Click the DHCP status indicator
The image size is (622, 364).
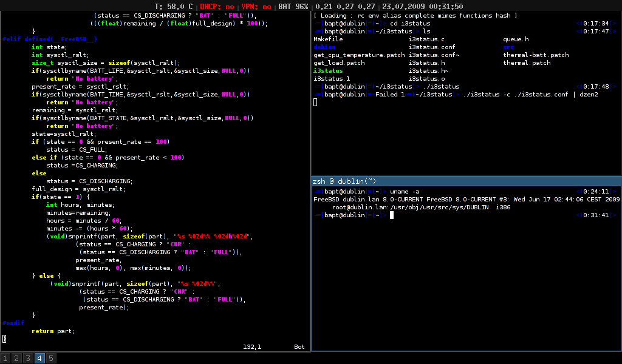coord(217,6)
